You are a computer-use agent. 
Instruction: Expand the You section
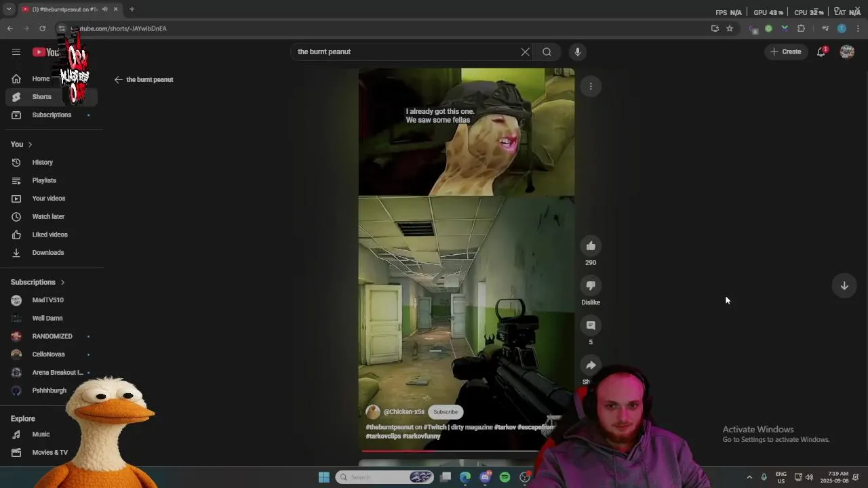click(22, 144)
